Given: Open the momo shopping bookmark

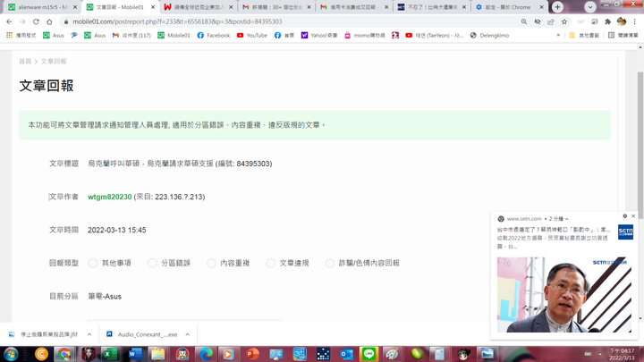Looking at the screenshot, I should coord(365,35).
